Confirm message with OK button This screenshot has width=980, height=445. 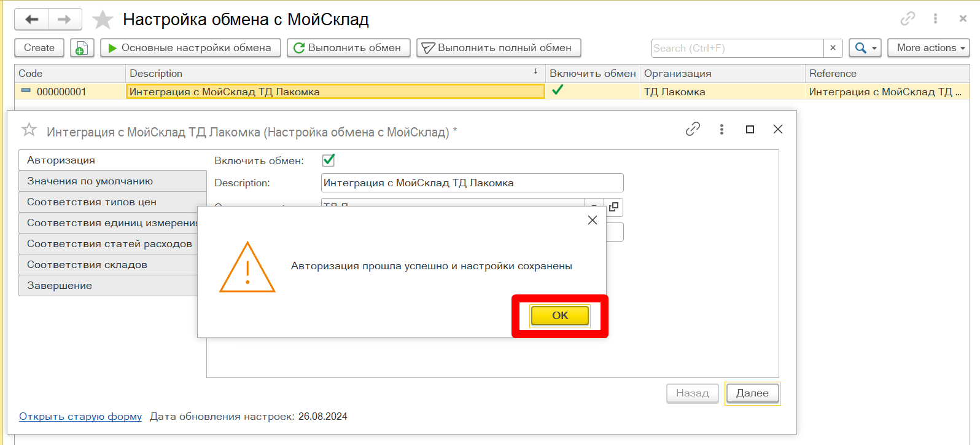(x=560, y=315)
